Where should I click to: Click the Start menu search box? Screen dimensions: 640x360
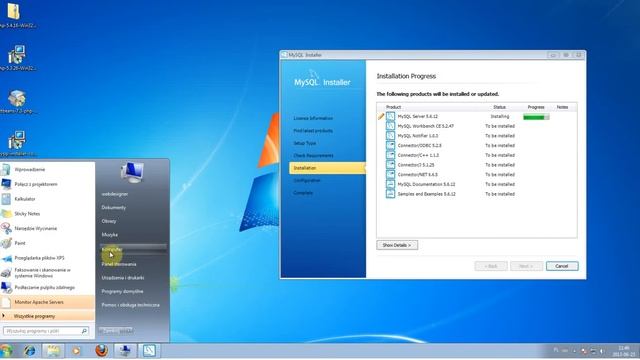46,331
